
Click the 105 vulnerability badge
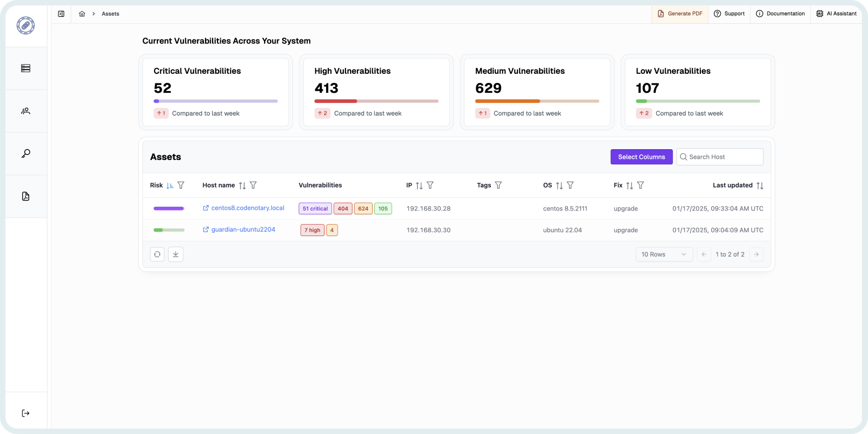[383, 208]
